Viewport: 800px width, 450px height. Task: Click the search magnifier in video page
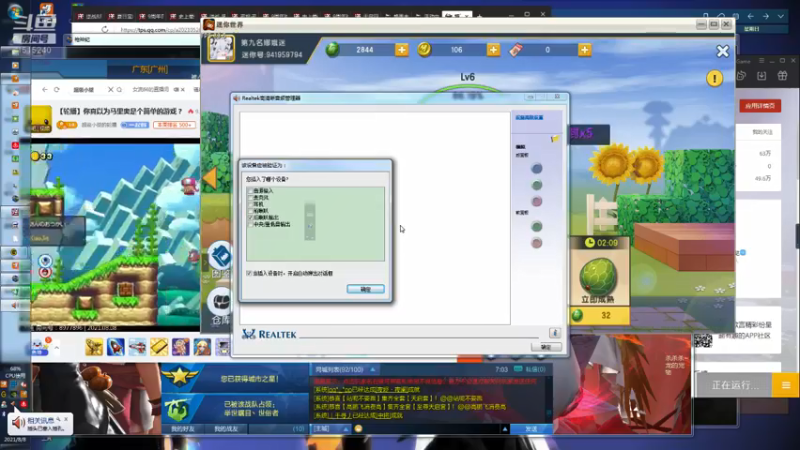click(119, 89)
